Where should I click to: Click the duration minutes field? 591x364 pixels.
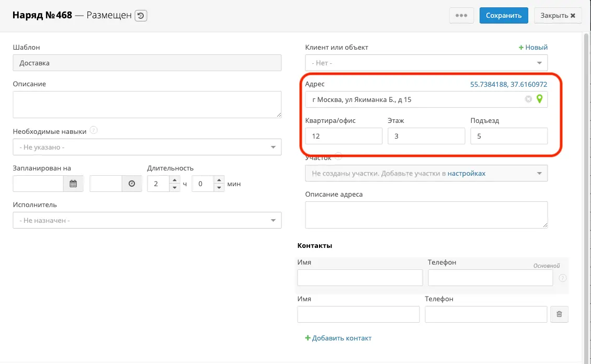pyautogui.click(x=203, y=184)
